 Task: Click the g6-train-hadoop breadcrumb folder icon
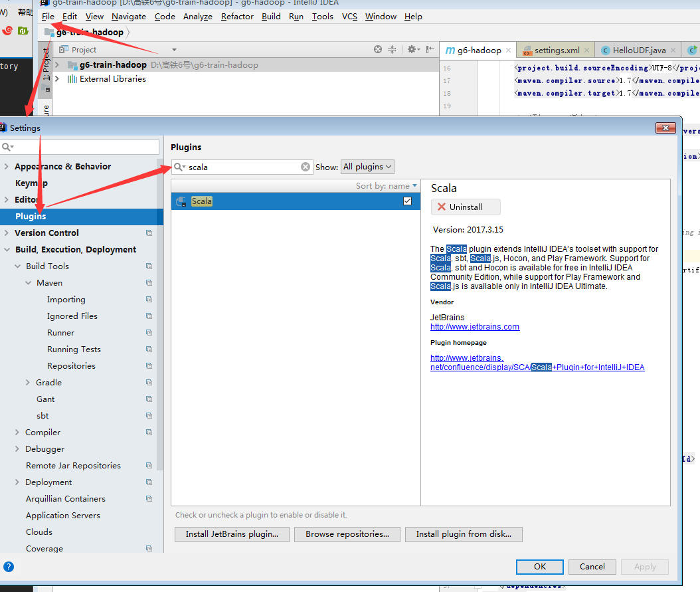click(x=49, y=32)
